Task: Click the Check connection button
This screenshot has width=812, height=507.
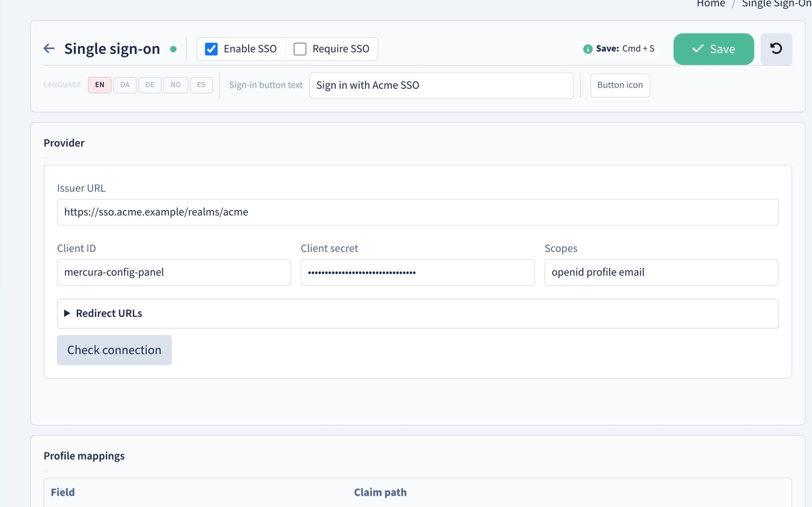Action: [114, 350]
